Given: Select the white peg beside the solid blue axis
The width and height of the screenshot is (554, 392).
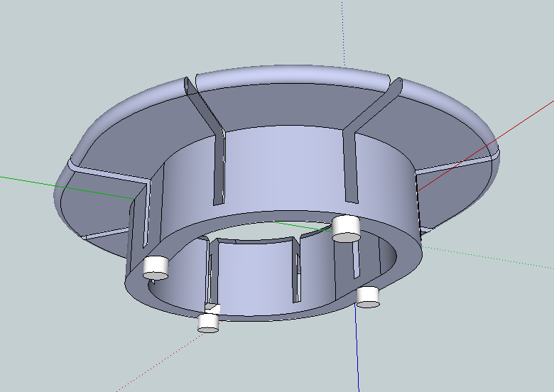Looking at the screenshot, I should tap(368, 297).
